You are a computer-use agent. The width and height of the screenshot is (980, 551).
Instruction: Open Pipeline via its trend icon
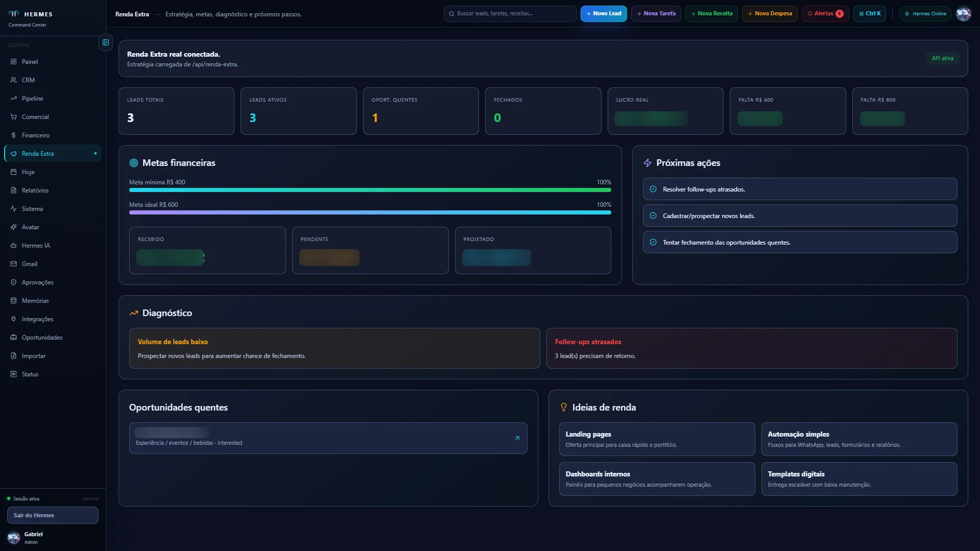13,99
